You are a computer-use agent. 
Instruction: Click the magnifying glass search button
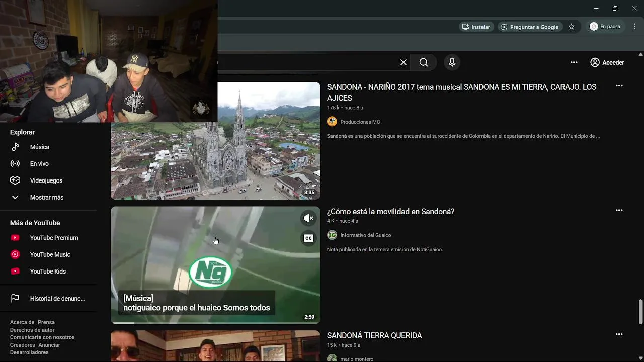tap(424, 62)
